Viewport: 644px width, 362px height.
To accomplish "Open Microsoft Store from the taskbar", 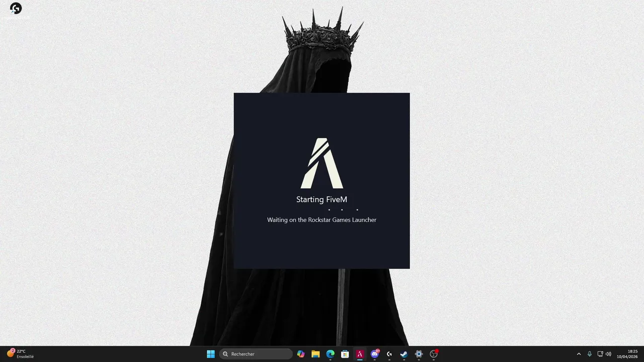I will (x=345, y=354).
